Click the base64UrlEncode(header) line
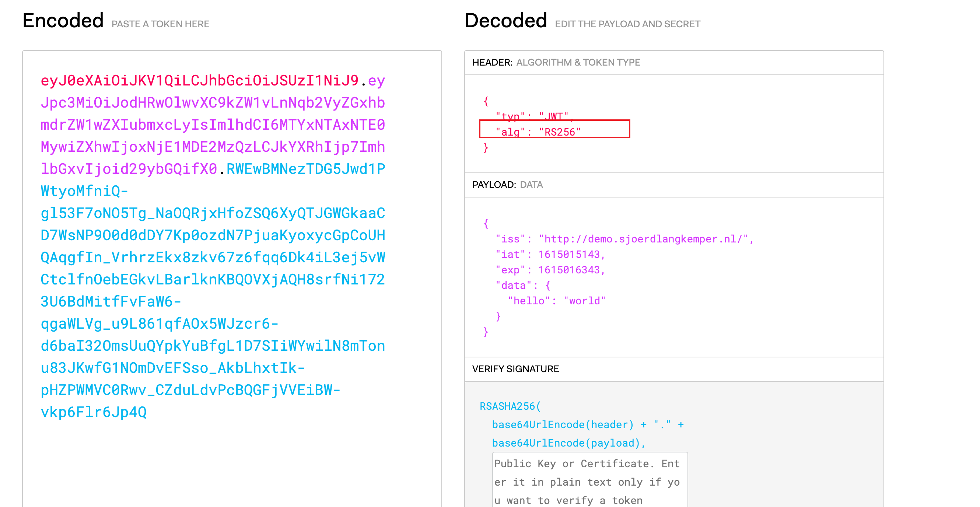This screenshot has height=507, width=980. pos(562,424)
